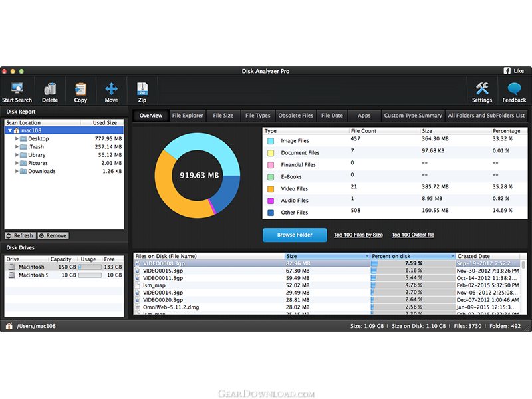This screenshot has width=532, height=399.
Task: Click the Image Files cyan color swatch
Action: pyautogui.click(x=271, y=141)
